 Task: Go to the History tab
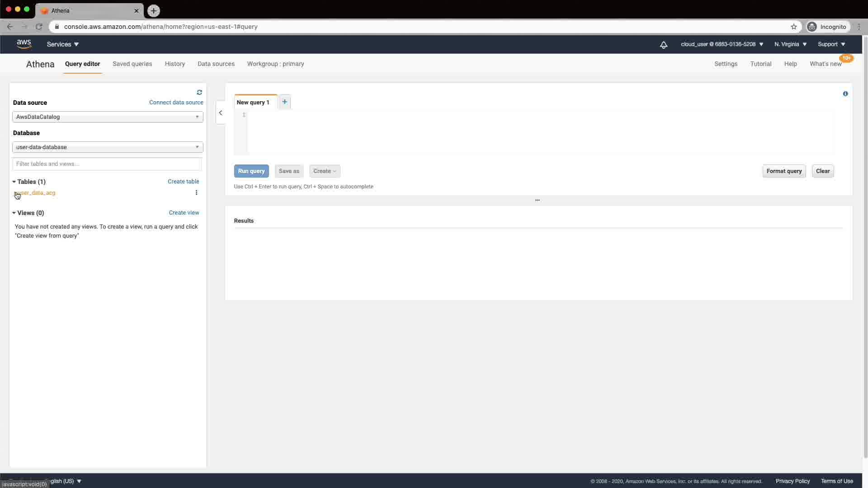(x=175, y=64)
